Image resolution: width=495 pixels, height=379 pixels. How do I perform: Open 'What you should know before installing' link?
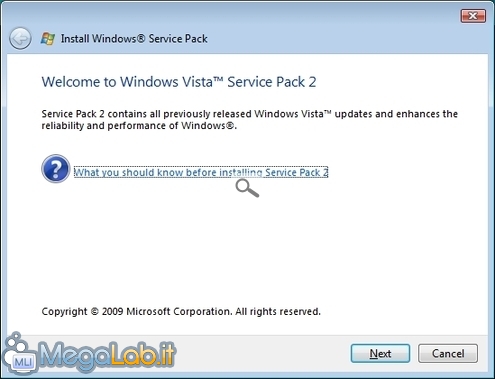201,172
